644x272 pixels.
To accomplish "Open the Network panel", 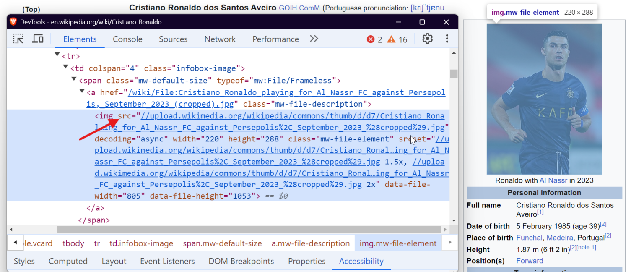I will click(220, 39).
